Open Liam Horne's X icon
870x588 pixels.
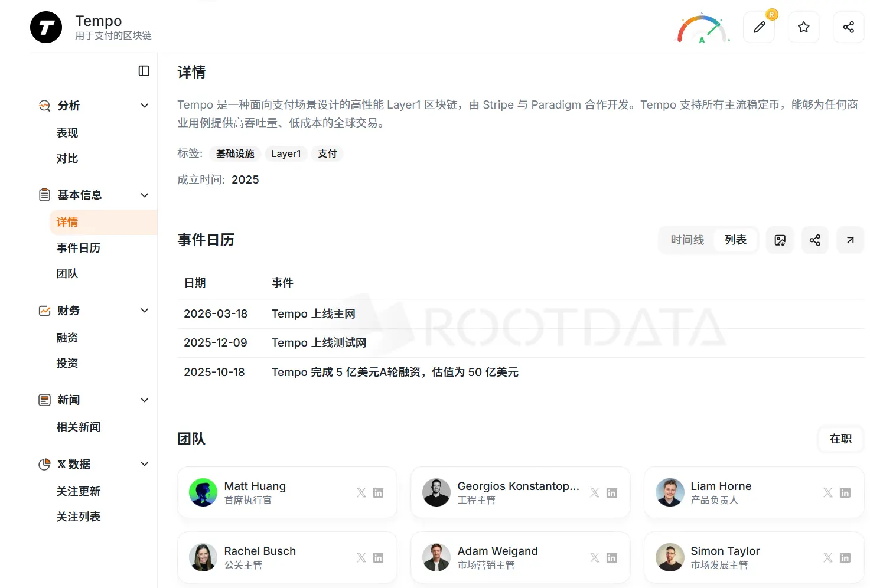click(x=828, y=492)
